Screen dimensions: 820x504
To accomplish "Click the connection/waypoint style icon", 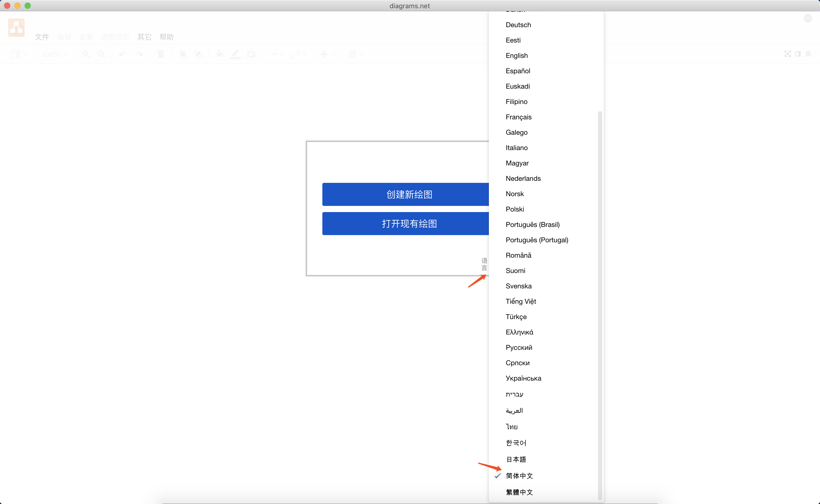I will pos(296,54).
